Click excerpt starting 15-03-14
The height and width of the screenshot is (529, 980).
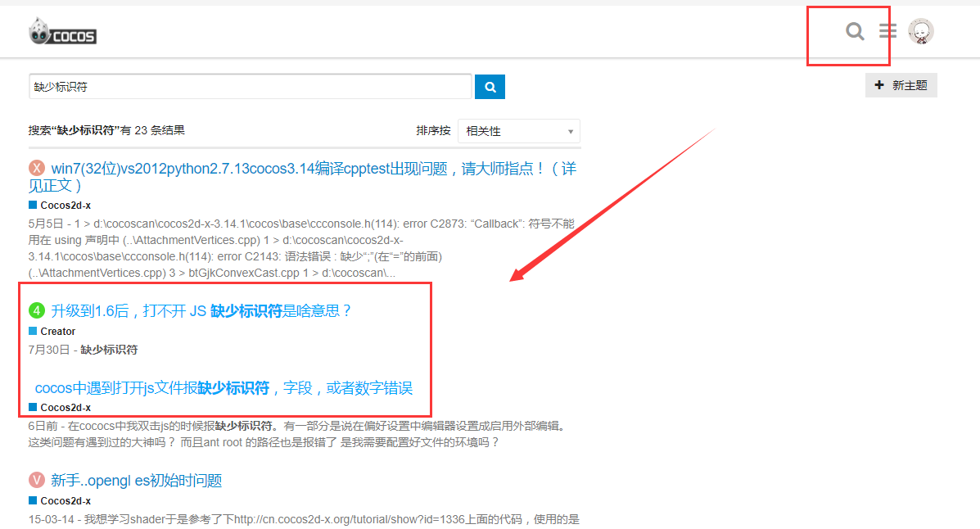(x=304, y=519)
